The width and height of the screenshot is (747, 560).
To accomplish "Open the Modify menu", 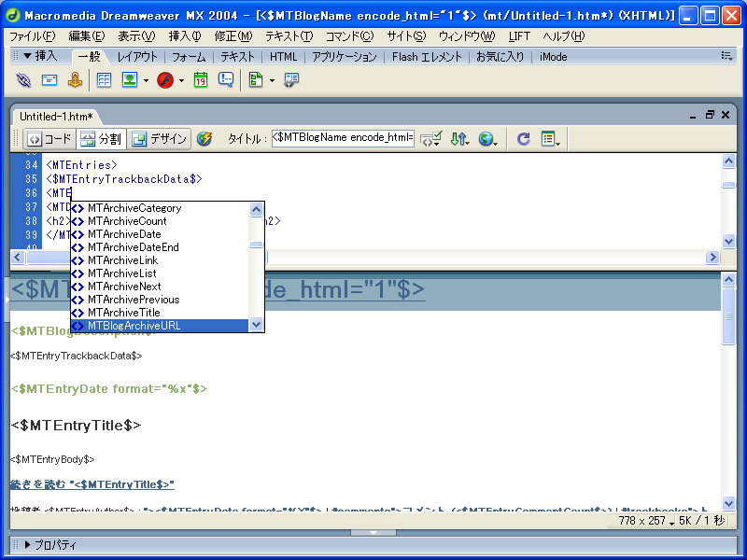I will click(x=233, y=36).
